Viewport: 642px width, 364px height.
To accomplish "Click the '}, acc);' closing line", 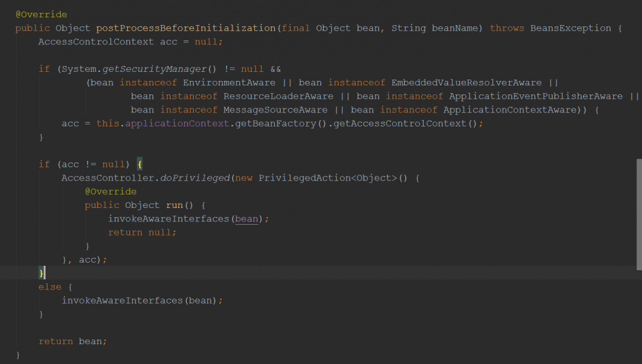I will click(x=84, y=259).
